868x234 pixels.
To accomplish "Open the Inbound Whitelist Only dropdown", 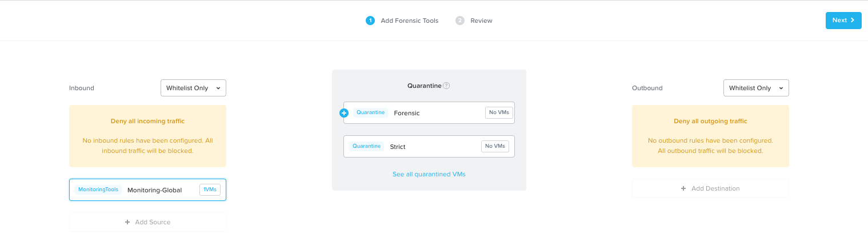I will coord(193,88).
